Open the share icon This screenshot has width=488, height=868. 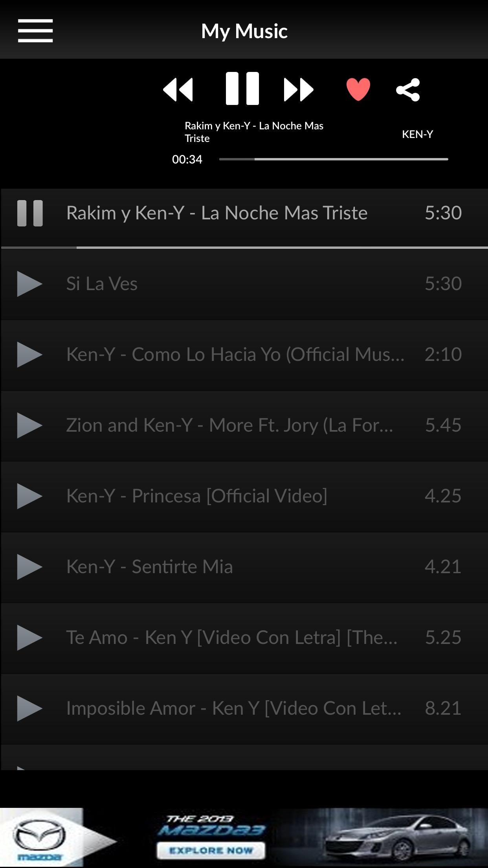click(408, 90)
